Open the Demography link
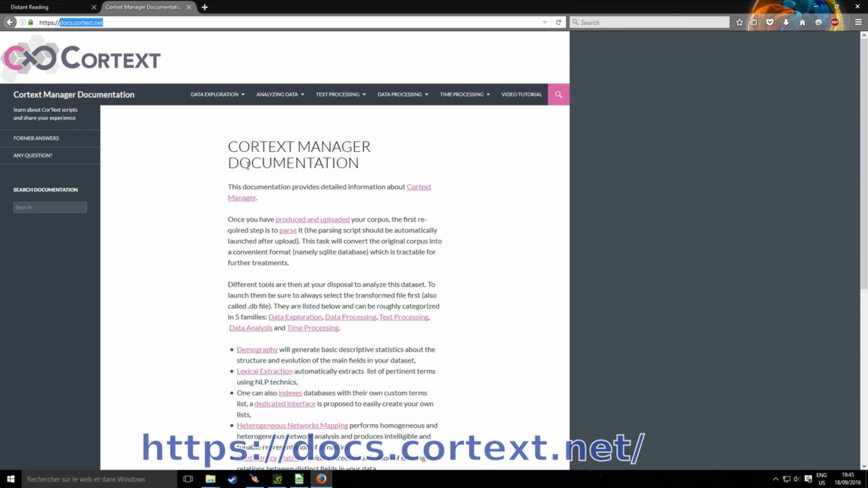Image resolution: width=868 pixels, height=488 pixels. [x=257, y=350]
